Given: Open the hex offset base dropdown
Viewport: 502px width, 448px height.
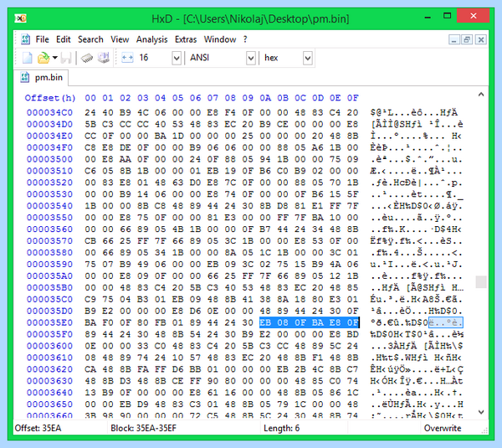Looking at the screenshot, I should click(308, 58).
